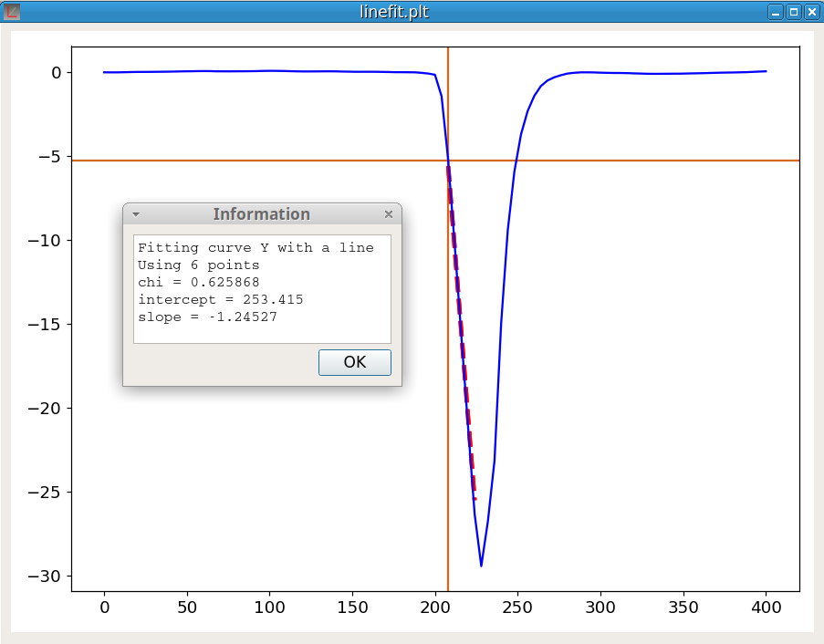Click the y-axis tick label −30
824x644 pixels.
(46, 576)
